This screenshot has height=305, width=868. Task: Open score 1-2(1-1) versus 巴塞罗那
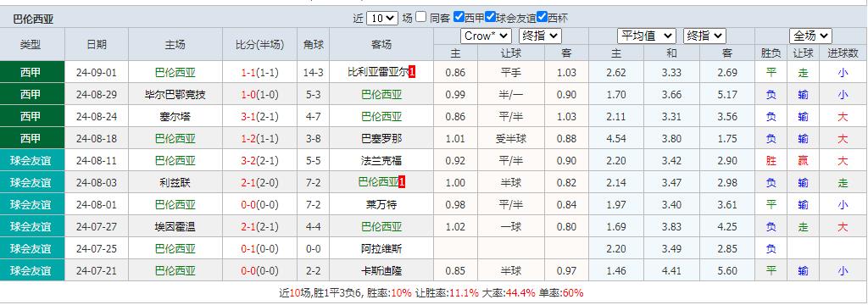click(x=260, y=139)
